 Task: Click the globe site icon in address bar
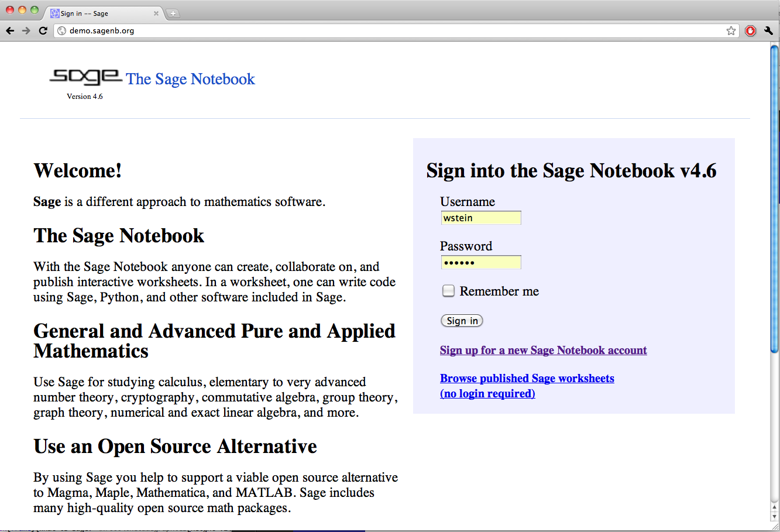61,30
